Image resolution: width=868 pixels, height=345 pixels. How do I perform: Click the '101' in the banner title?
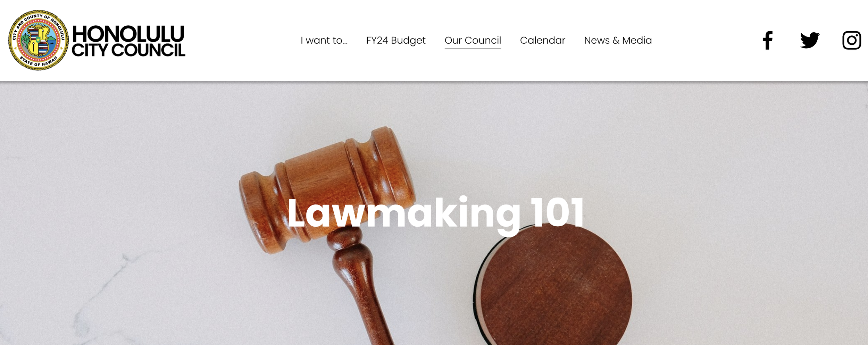point(557,212)
